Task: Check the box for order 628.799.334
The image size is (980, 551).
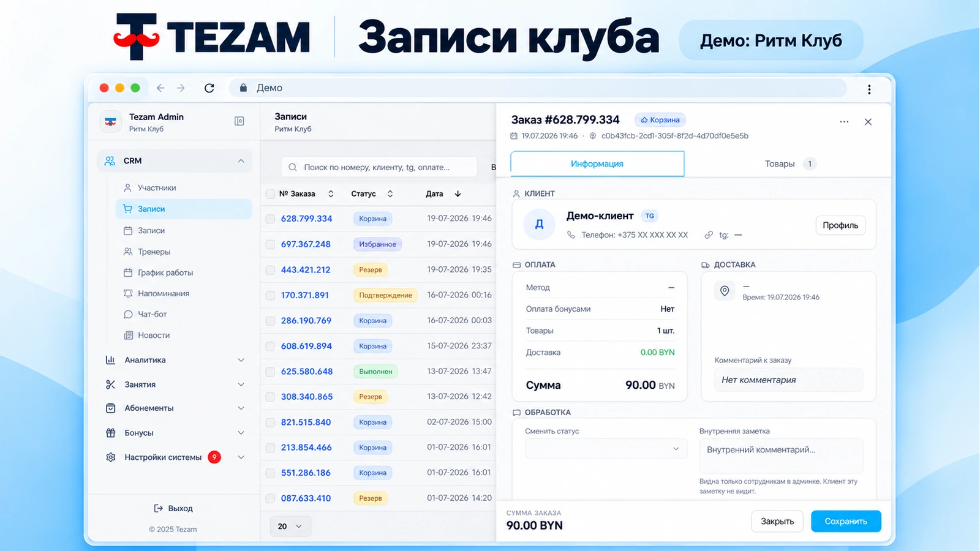Action: point(270,219)
